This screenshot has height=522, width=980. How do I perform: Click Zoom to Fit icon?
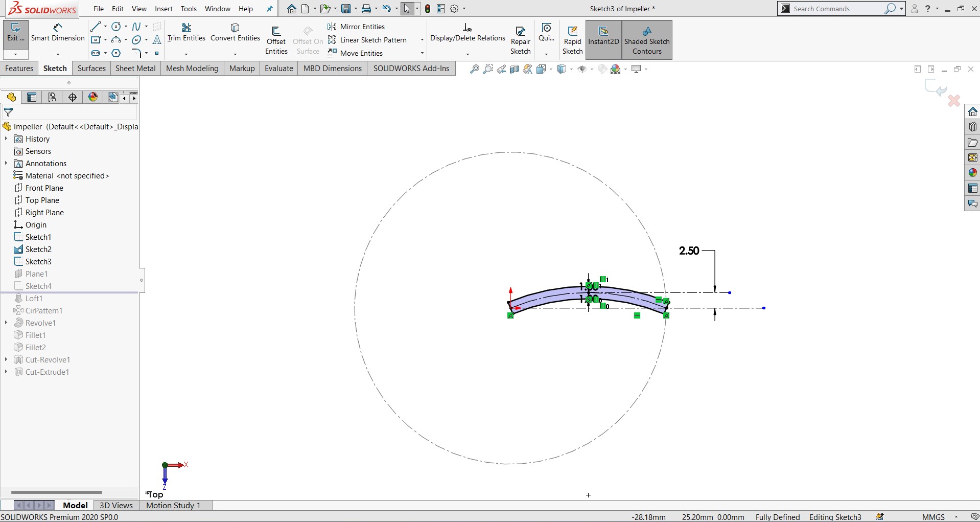[475, 69]
